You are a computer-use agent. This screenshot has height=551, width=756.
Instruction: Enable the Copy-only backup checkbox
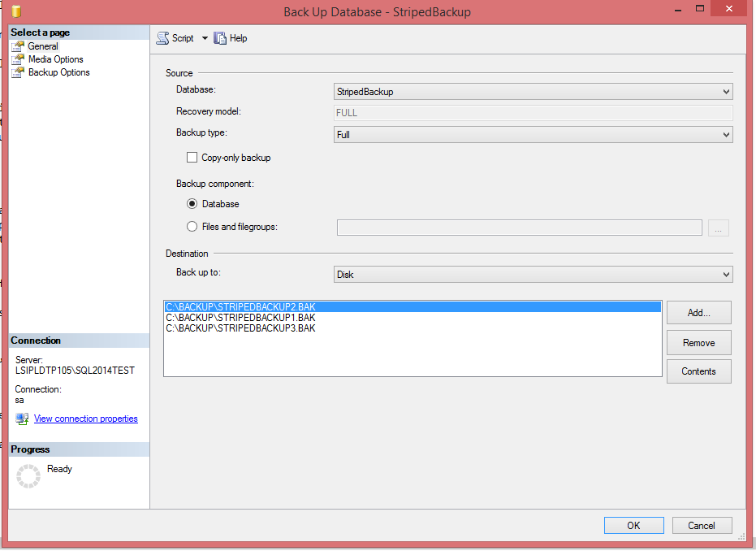192,158
